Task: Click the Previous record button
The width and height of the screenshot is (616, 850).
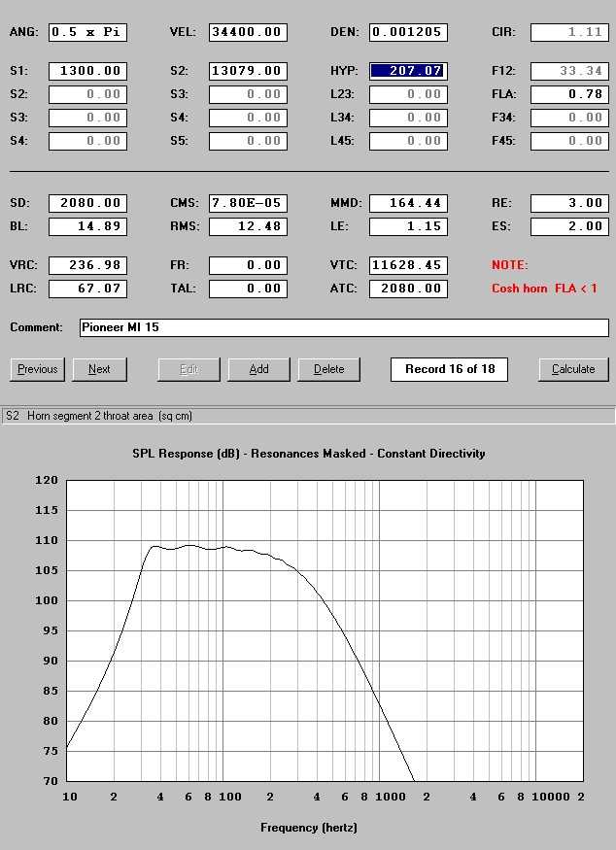Action: coord(38,369)
